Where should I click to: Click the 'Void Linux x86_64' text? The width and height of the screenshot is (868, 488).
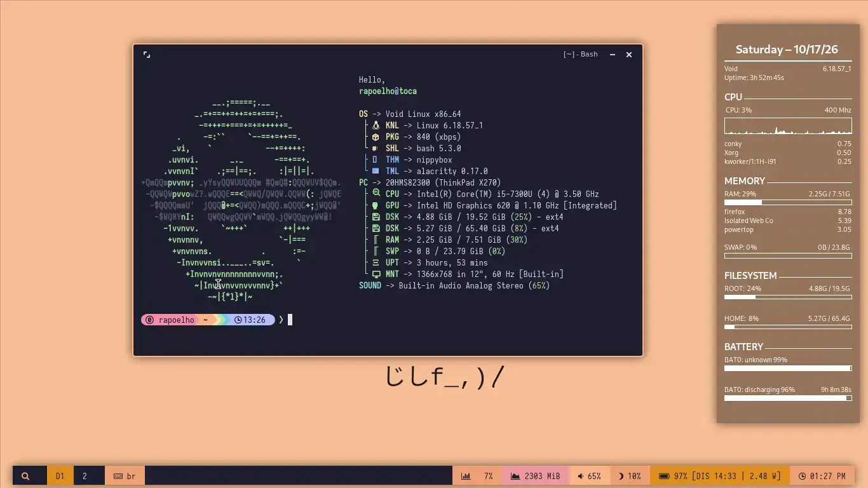[423, 114]
